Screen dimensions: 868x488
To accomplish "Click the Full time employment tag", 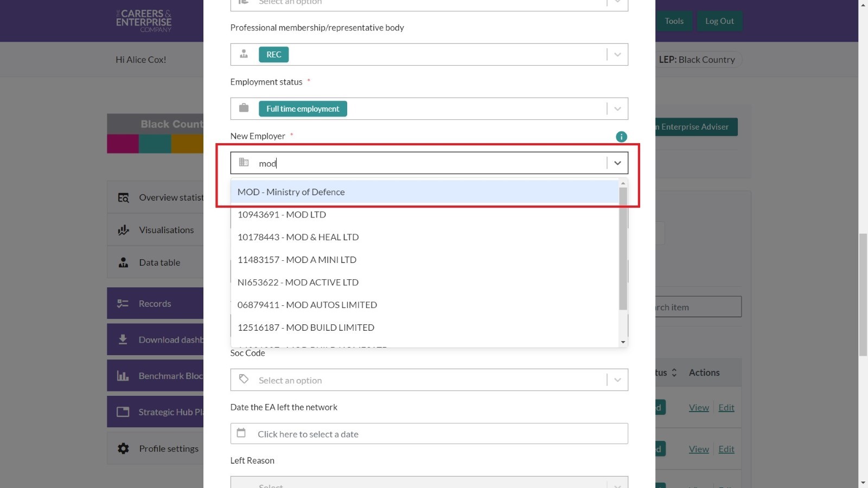I will (303, 108).
